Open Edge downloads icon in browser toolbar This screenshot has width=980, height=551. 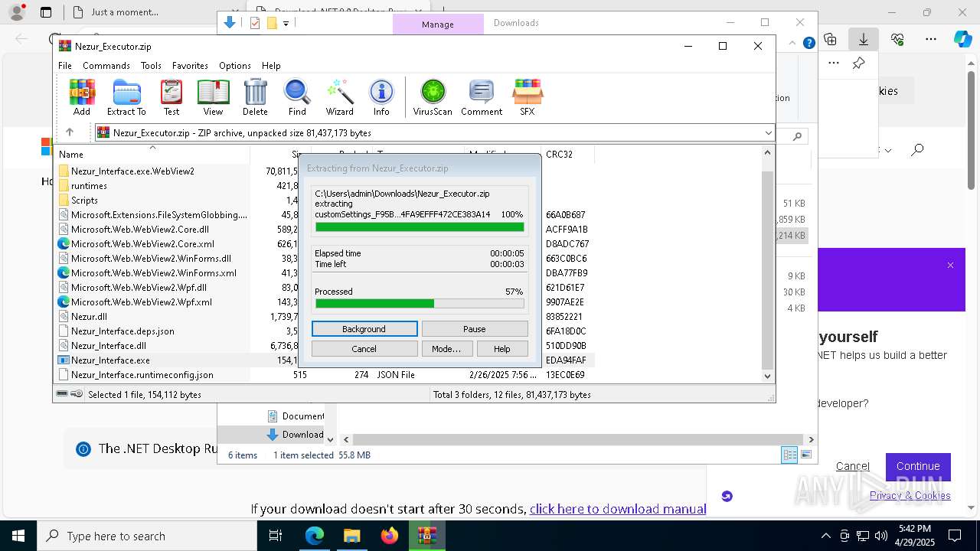[864, 39]
